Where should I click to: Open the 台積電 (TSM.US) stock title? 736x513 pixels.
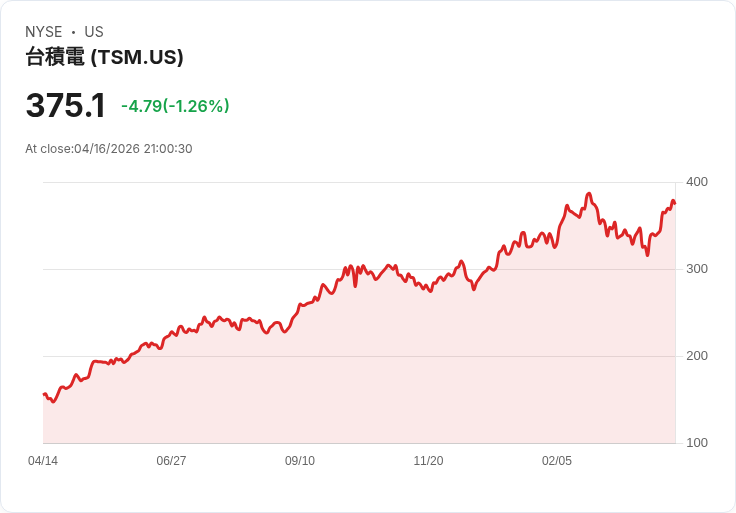click(104, 58)
